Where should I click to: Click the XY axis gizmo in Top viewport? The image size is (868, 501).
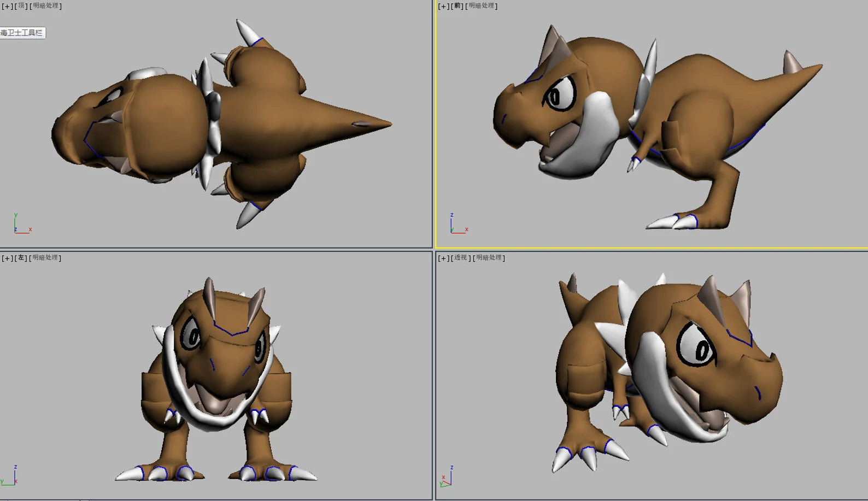[x=22, y=224]
